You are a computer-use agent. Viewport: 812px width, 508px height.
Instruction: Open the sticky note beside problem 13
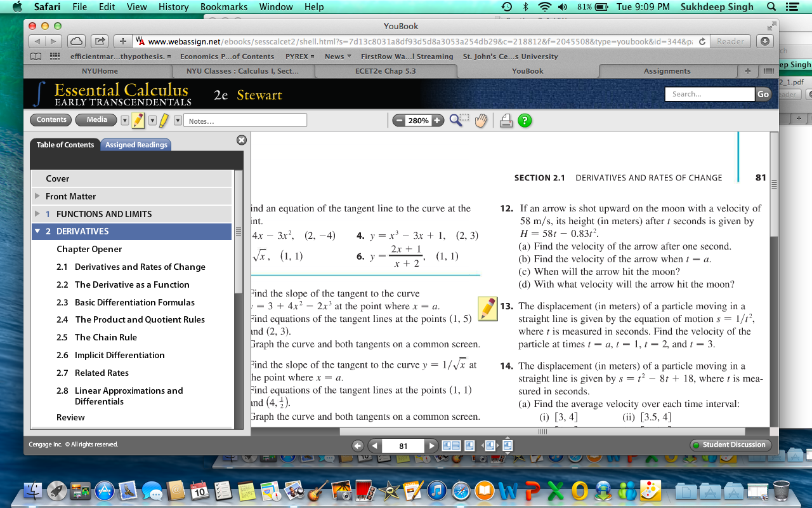tap(487, 309)
